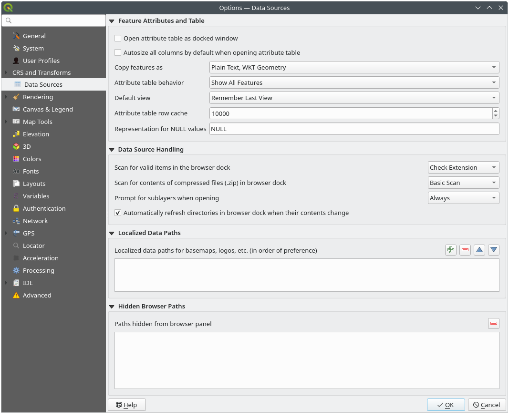Screen dimensions: 509x420
Task: Collapse the Data Source Handling section
Action: point(112,149)
